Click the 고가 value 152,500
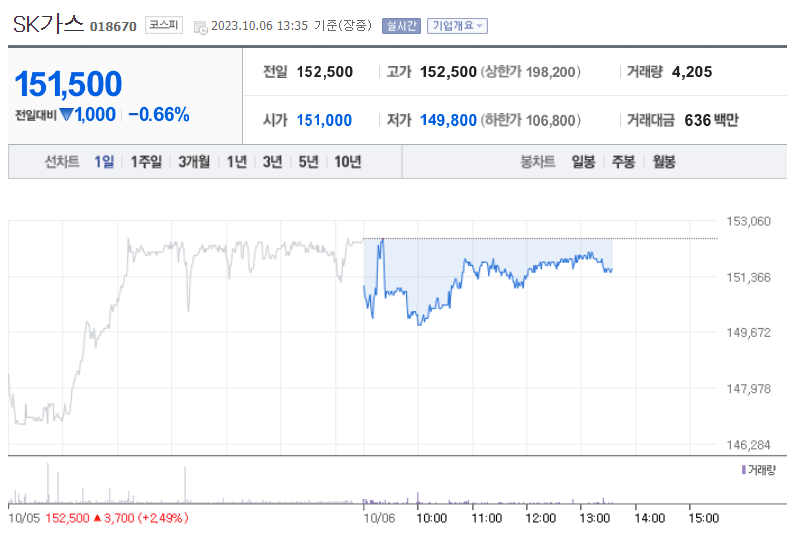The image size is (787, 540). pos(448,72)
